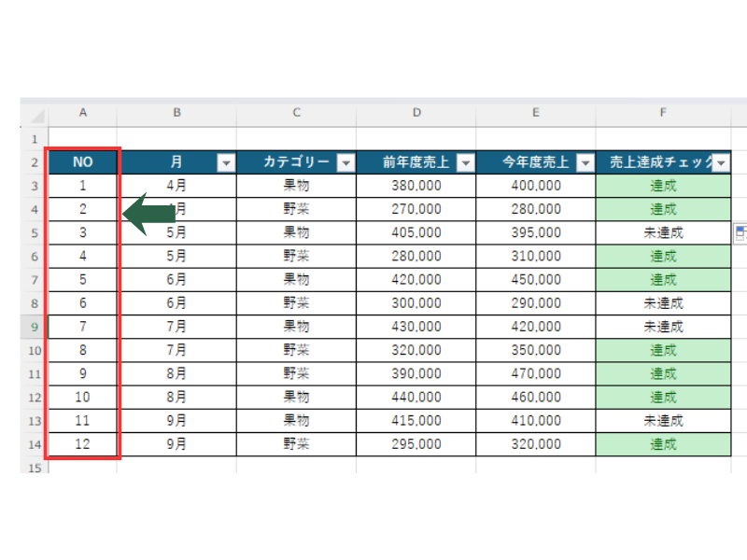747x560 pixels.
Task: Select column A header
Action: point(83,113)
